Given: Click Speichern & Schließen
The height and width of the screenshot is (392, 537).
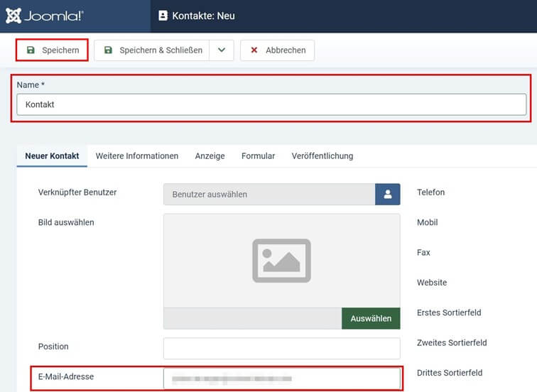Looking at the screenshot, I should 152,50.
